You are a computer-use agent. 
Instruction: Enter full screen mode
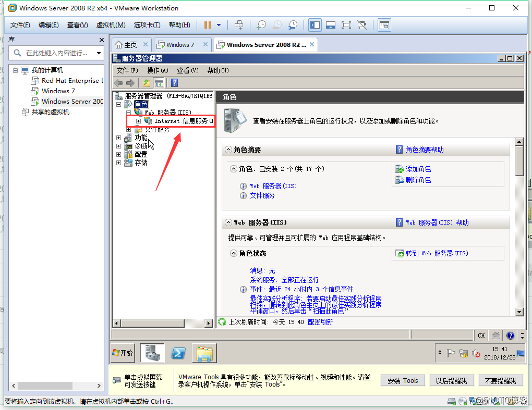pos(346,24)
